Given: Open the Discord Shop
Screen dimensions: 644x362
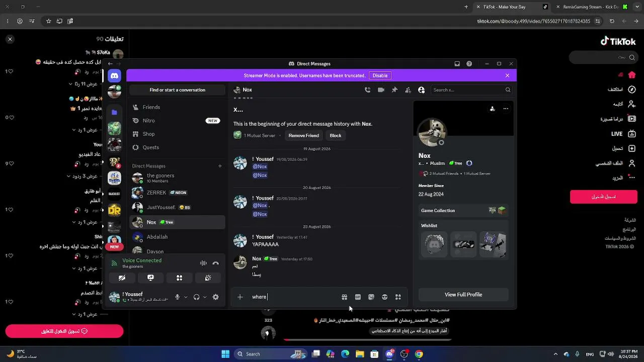Looking at the screenshot, I should tap(177, 134).
